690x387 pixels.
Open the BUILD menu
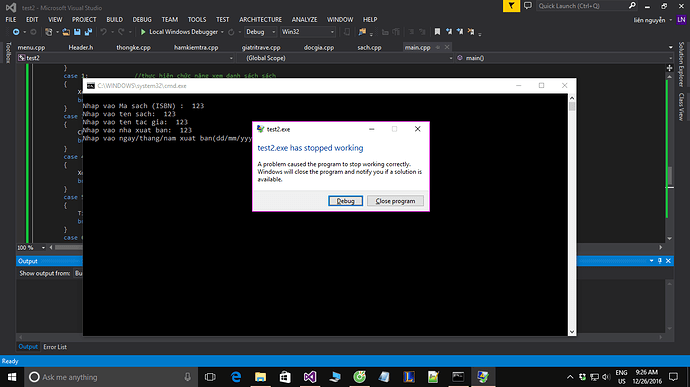tap(114, 19)
